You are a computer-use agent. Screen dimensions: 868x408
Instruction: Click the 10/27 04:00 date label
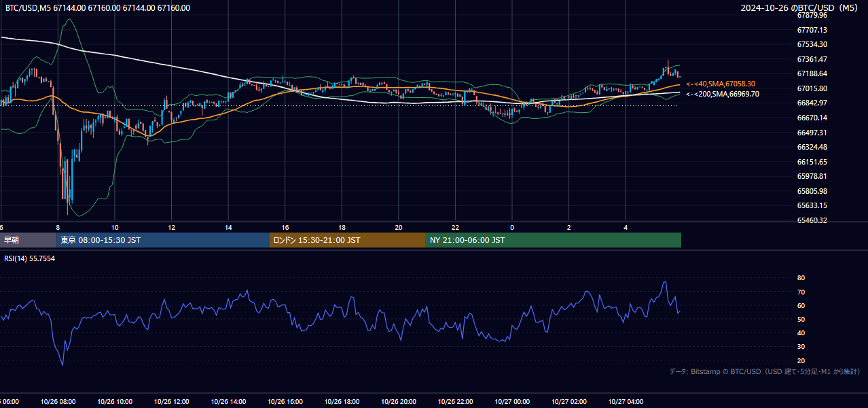point(626,402)
